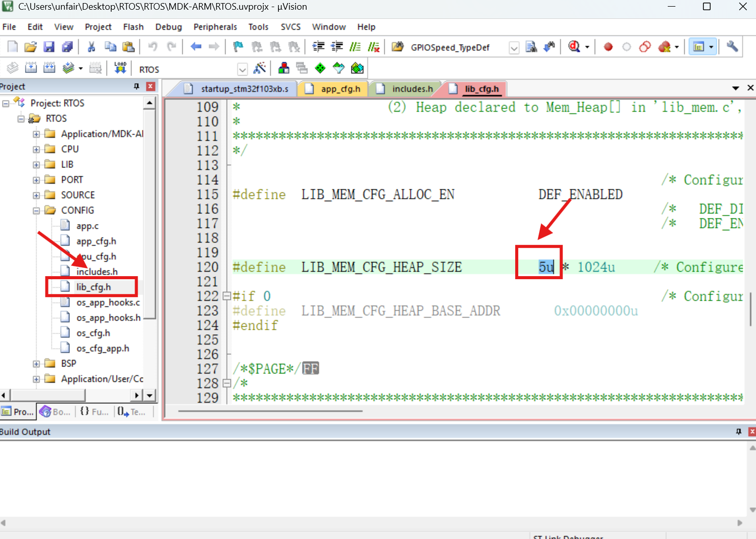756x539 pixels.
Task: Open the batch build dropdown arrow
Action: click(81, 68)
